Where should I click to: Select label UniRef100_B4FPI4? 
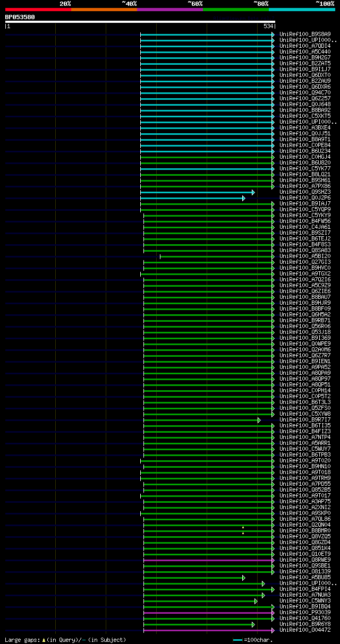305,589
